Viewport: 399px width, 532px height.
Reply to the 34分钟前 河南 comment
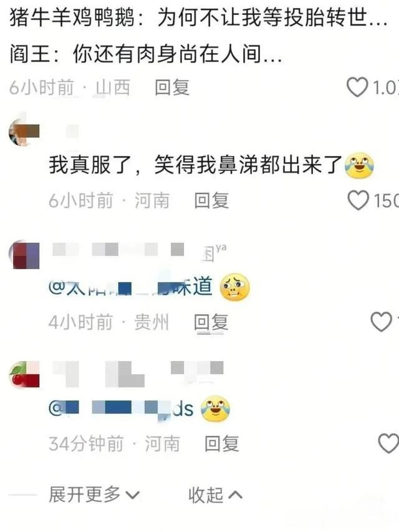(x=222, y=443)
